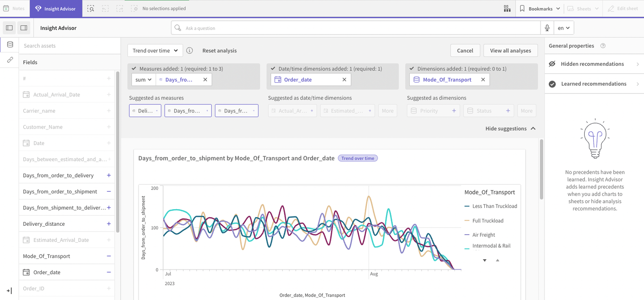The width and height of the screenshot is (644, 300).
Task: Click the step forward selection icon
Action: click(120, 8)
